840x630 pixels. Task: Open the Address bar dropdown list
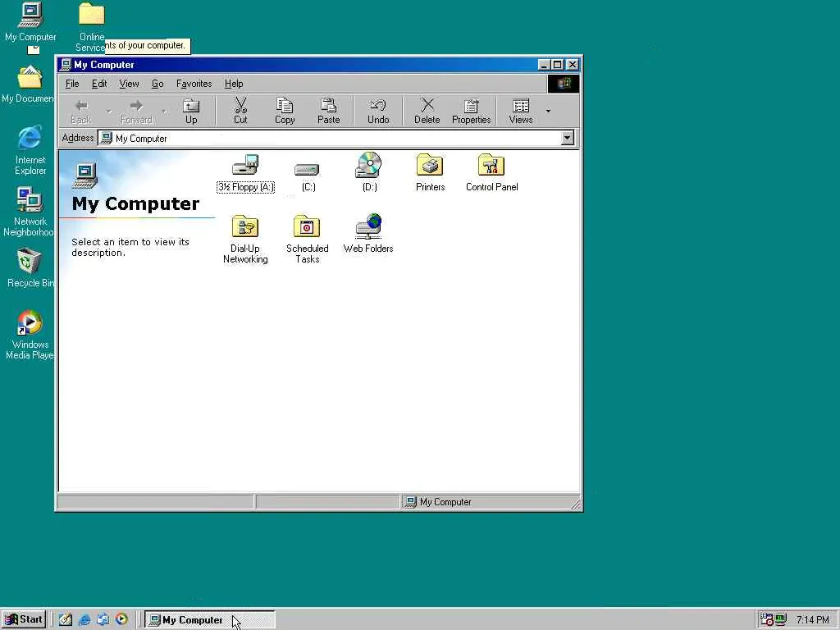(x=568, y=138)
